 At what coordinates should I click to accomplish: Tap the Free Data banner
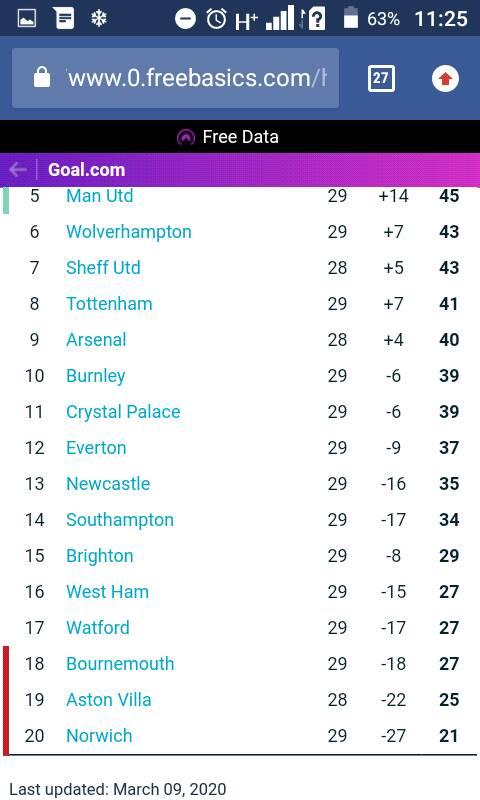(x=240, y=137)
